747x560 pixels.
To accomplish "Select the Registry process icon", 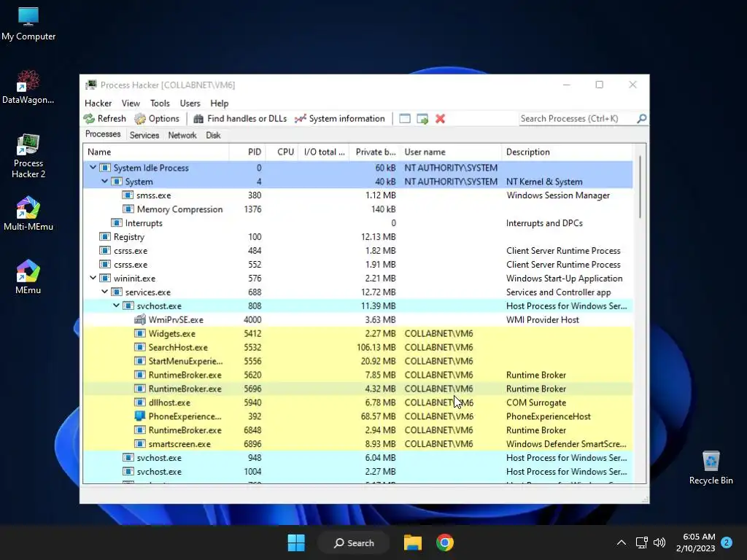I will (x=105, y=237).
